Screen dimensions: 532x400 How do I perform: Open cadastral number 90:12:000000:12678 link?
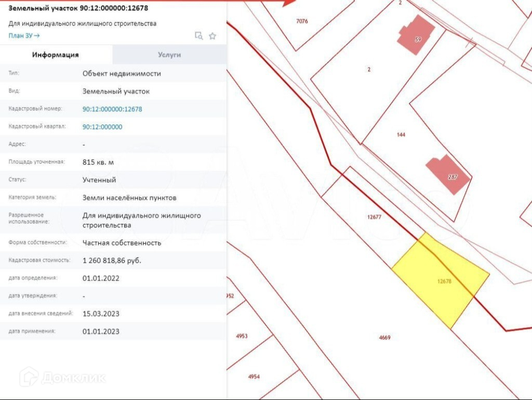tap(112, 109)
